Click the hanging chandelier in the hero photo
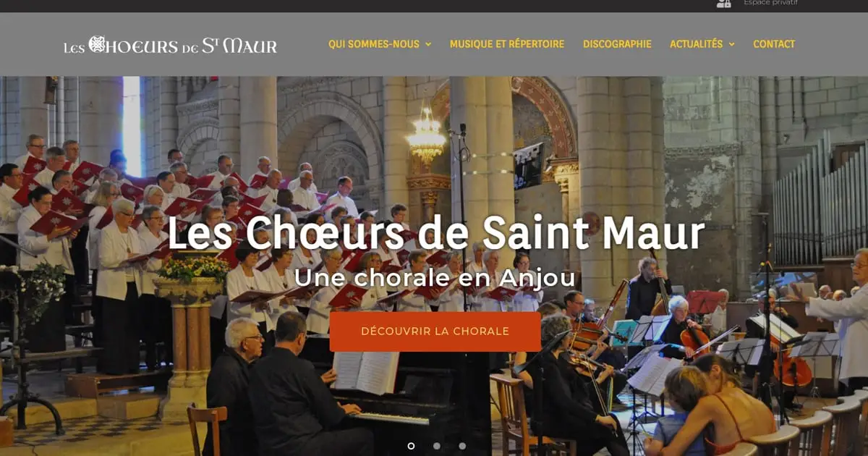This screenshot has width=868, height=456. coord(427,134)
